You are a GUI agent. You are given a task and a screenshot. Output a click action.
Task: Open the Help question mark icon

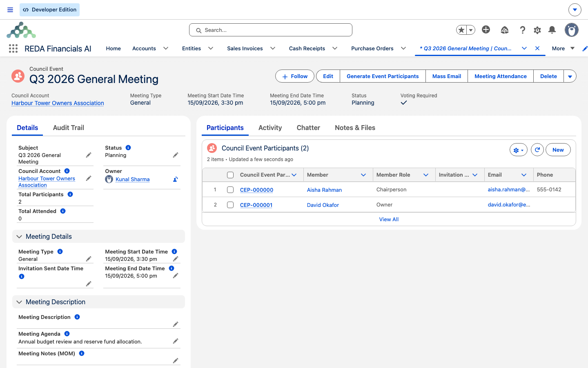tap(523, 30)
